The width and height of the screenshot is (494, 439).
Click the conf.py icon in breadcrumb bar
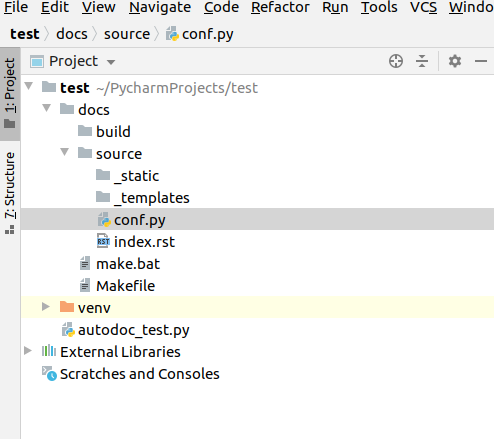point(172,34)
